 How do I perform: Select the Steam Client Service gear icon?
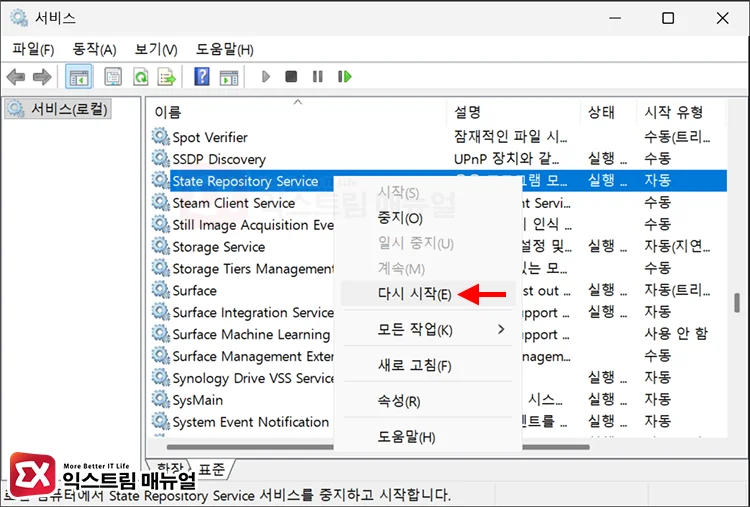(161, 203)
